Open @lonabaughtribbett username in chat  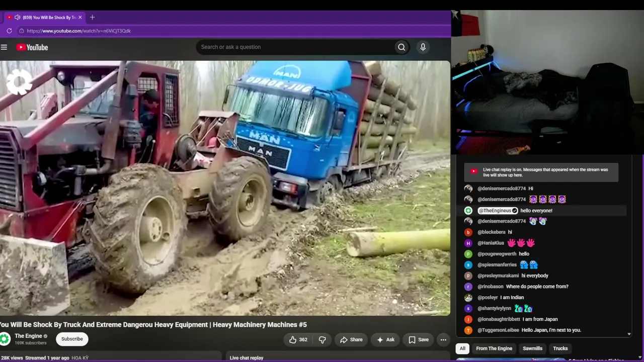tap(499, 319)
